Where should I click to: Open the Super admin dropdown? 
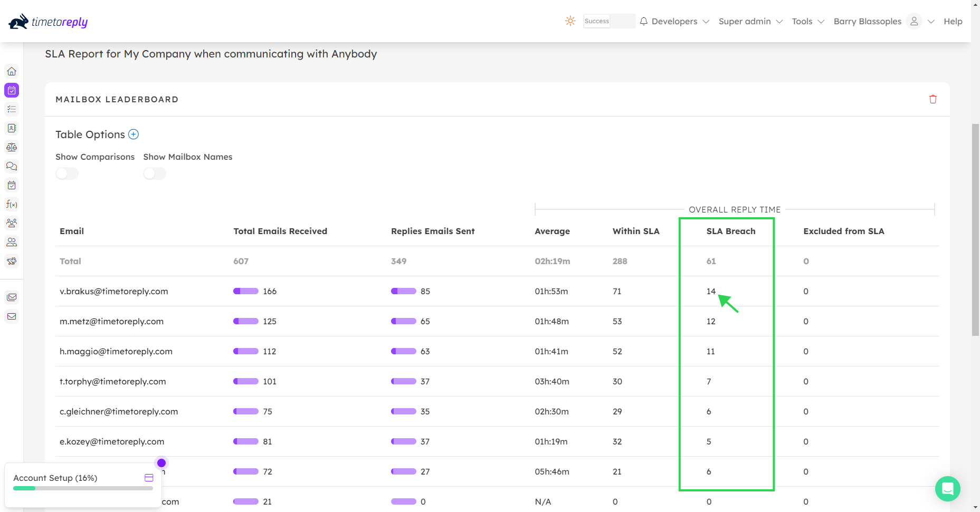click(750, 21)
